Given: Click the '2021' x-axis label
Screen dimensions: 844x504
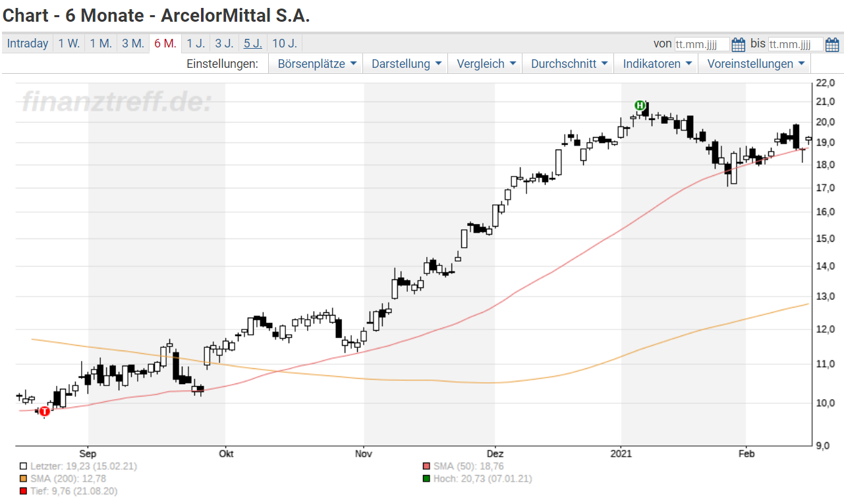Looking at the screenshot, I should tap(621, 453).
